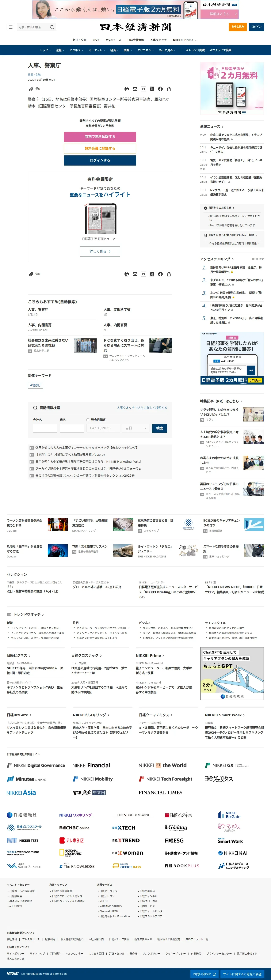Click the #警察庁 keyword tag
Screen dimensions: 271x980
[x=36, y=385]
